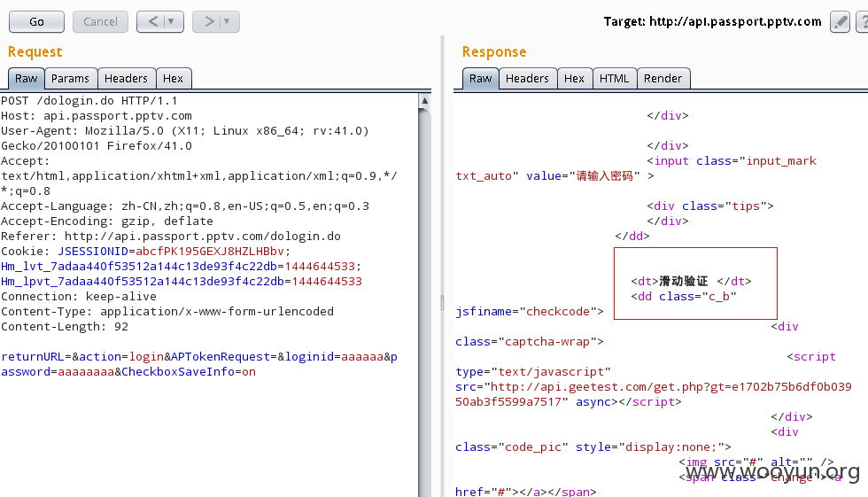Click the Response panel heading
This screenshot has height=497, width=868.
(494, 52)
